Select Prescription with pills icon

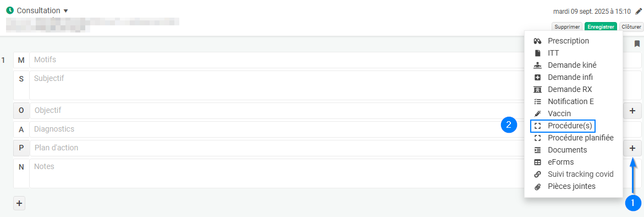coord(569,41)
